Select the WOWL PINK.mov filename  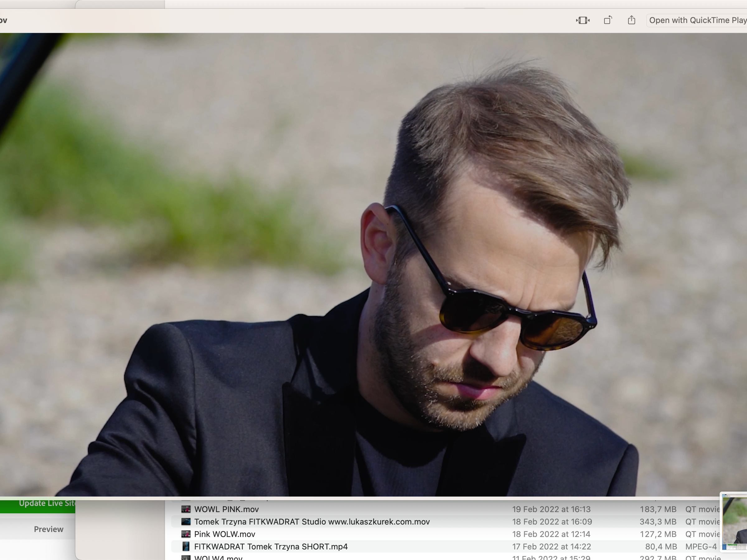(226, 509)
